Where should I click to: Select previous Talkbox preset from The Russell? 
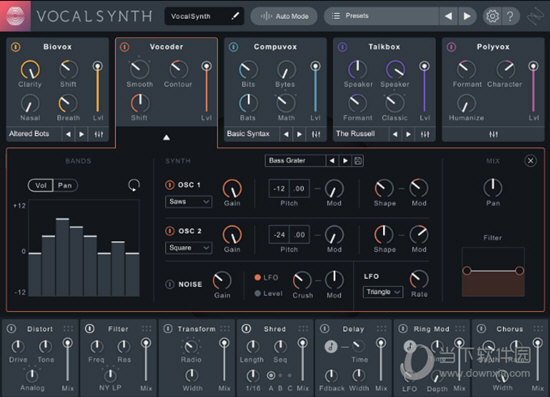click(x=395, y=134)
